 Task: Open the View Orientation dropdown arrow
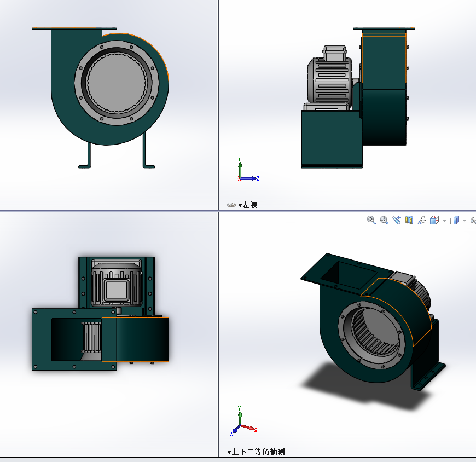(444, 221)
